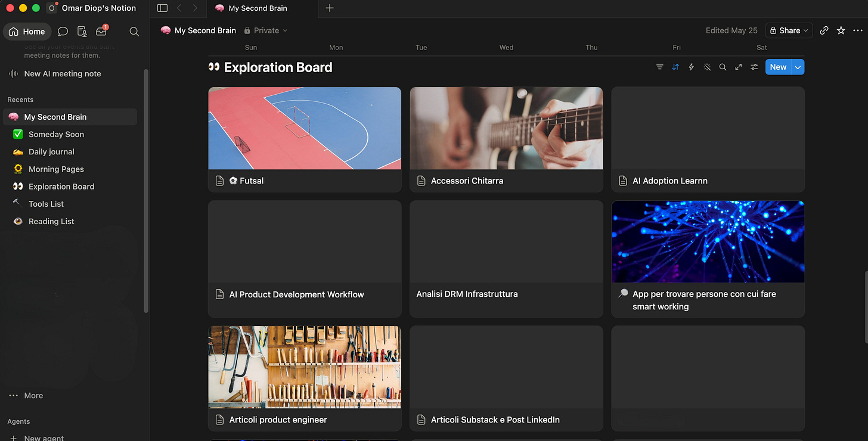Open the view settings sliders icon
Screen dimensions: 868x441
(x=754, y=67)
